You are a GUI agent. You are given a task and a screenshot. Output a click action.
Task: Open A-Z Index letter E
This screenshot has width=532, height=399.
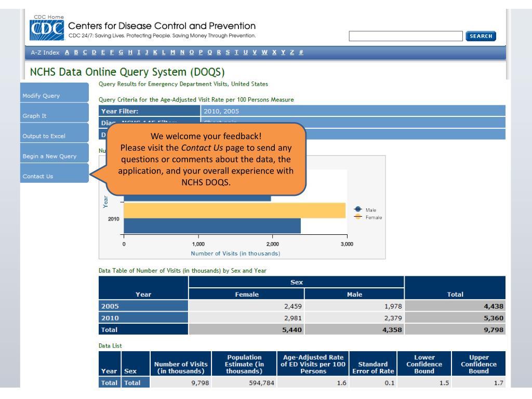(103, 52)
